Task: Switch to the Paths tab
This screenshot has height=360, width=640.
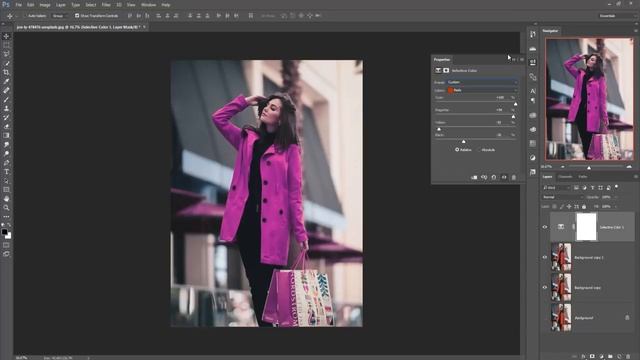Action: click(x=583, y=177)
